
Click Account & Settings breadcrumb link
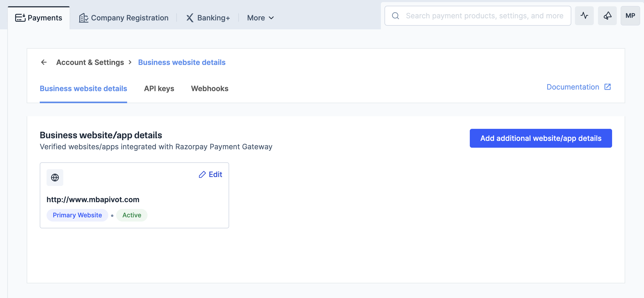pyautogui.click(x=90, y=62)
